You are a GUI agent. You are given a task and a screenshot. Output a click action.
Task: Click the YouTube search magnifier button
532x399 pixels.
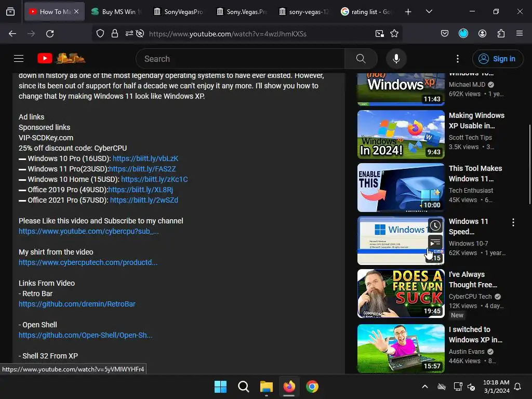point(361,59)
